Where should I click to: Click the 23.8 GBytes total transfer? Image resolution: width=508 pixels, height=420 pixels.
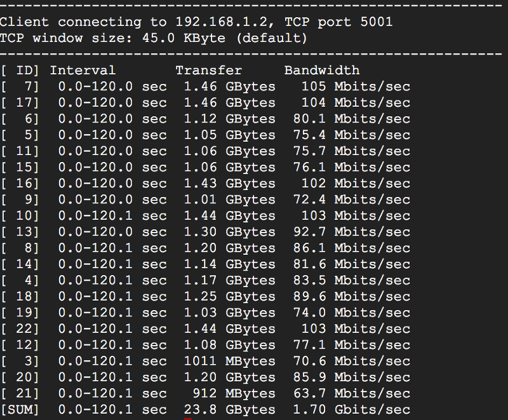click(x=229, y=410)
